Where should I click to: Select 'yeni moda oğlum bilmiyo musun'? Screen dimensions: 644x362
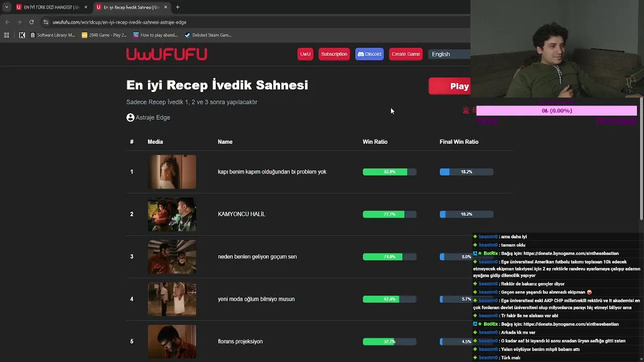click(256, 299)
